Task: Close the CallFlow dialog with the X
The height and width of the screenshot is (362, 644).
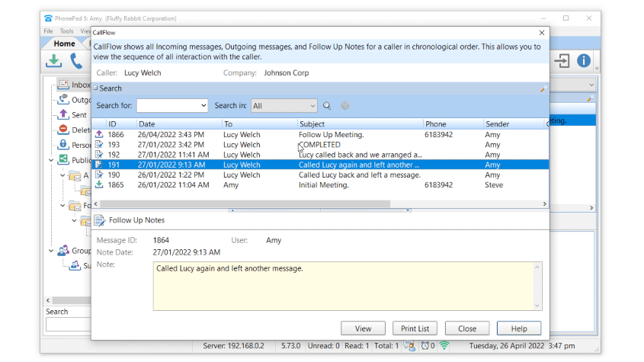Action: pyautogui.click(x=542, y=33)
